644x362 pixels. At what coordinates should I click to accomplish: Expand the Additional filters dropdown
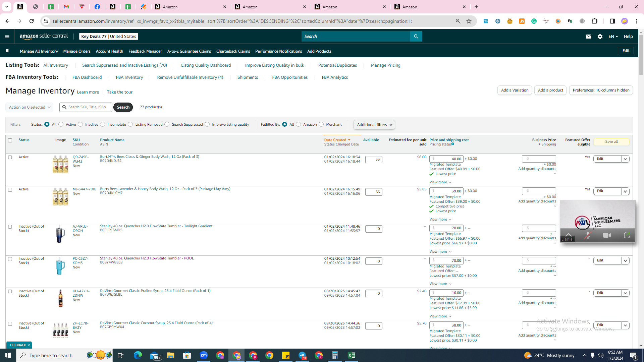[374, 125]
